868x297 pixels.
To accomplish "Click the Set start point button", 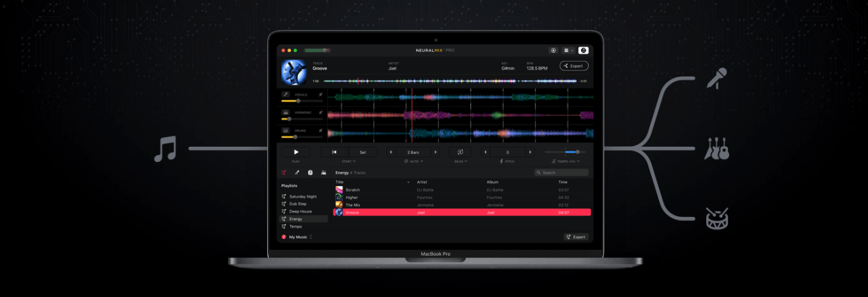I will 362,152.
